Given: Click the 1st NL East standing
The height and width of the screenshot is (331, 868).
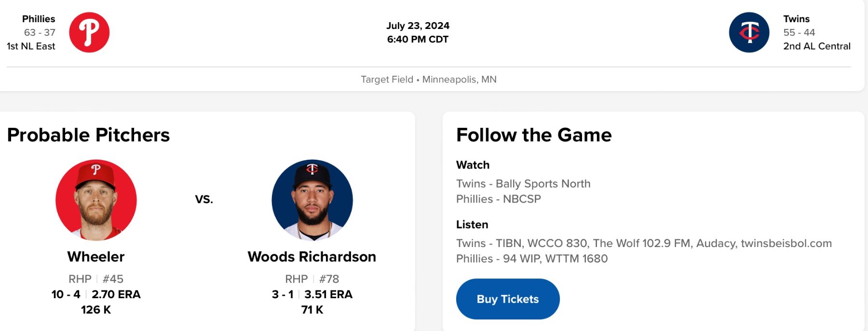Looking at the screenshot, I should click(x=31, y=46).
